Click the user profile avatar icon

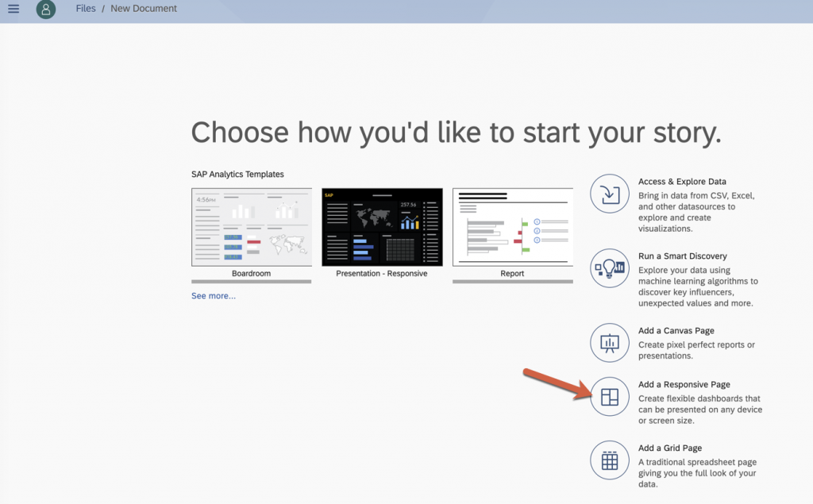(x=45, y=9)
